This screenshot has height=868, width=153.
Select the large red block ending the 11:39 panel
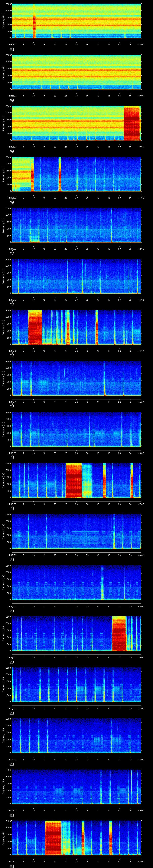pos(132,123)
